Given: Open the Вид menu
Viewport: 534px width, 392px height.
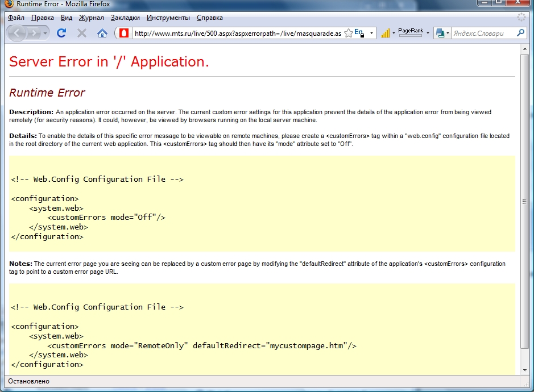Looking at the screenshot, I should (67, 18).
